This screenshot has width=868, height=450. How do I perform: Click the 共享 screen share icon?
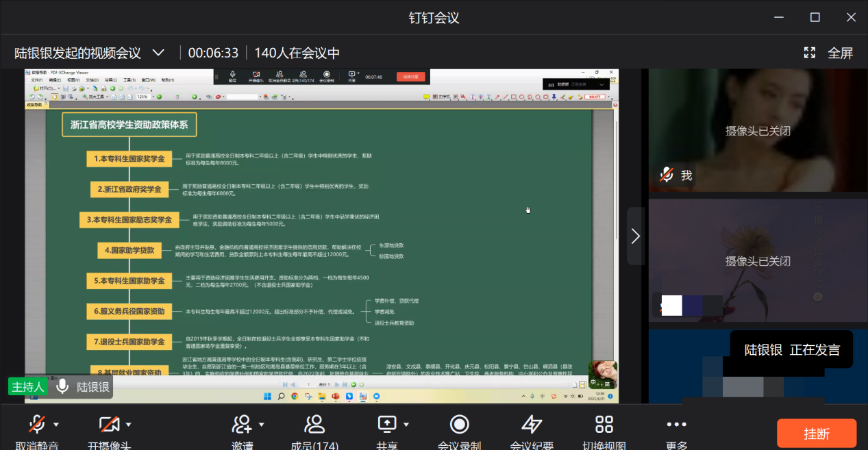[387, 425]
